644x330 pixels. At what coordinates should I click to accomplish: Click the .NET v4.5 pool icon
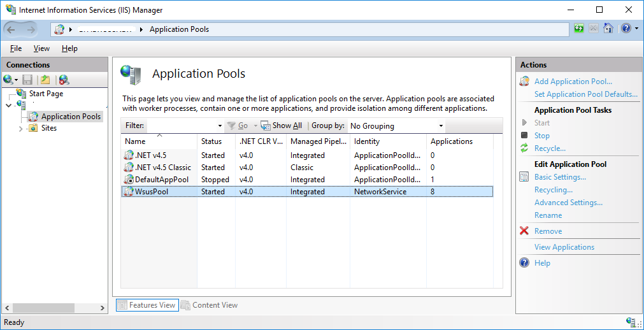coord(129,155)
